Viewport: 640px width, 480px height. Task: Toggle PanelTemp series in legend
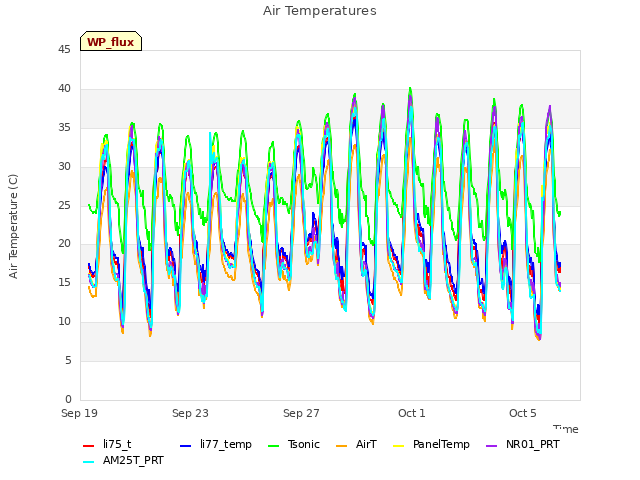coord(431,444)
